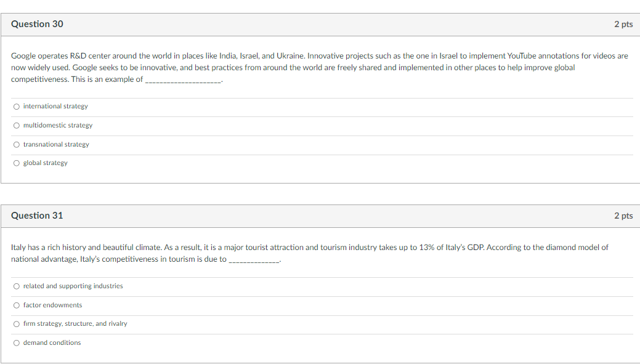Click the 2 pts label for Question 30
The height and width of the screenshot is (364, 640).
pos(623,24)
